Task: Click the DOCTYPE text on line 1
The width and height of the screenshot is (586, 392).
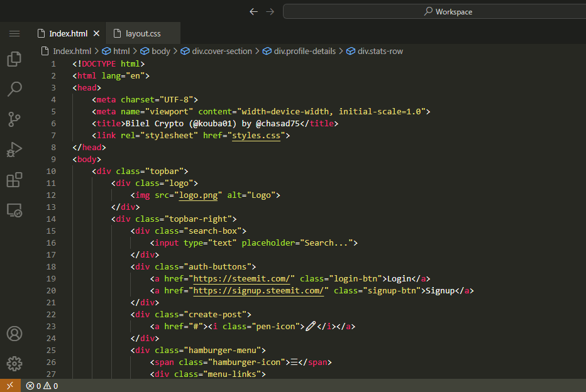Action: pos(99,64)
